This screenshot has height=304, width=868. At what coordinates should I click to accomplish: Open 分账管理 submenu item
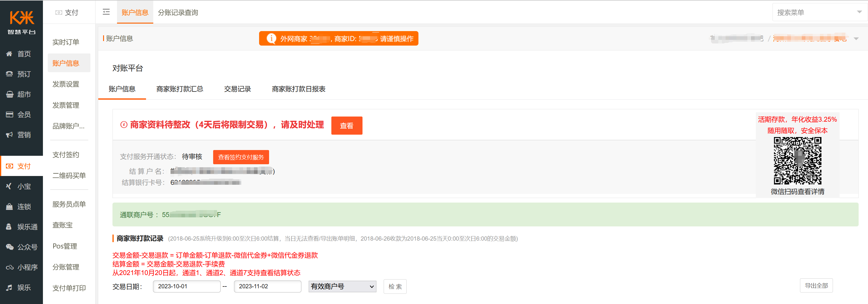(x=66, y=267)
